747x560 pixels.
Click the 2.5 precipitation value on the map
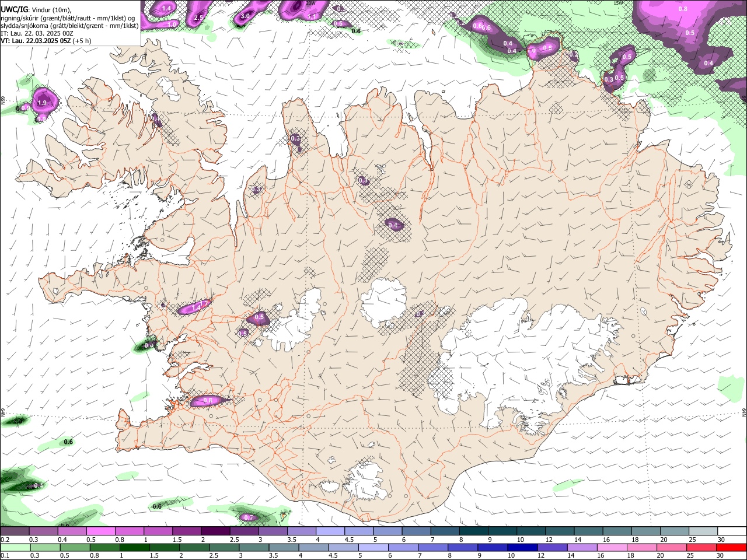[x=198, y=17]
